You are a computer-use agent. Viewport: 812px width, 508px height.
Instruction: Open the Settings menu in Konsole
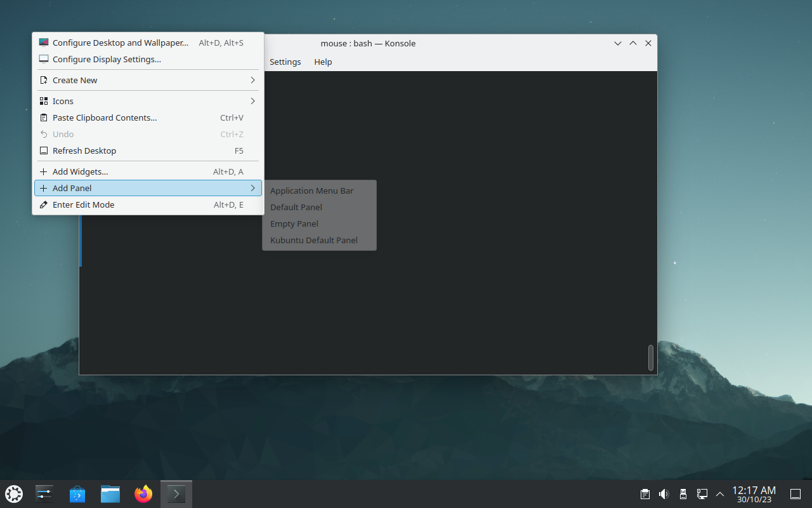[285, 62]
